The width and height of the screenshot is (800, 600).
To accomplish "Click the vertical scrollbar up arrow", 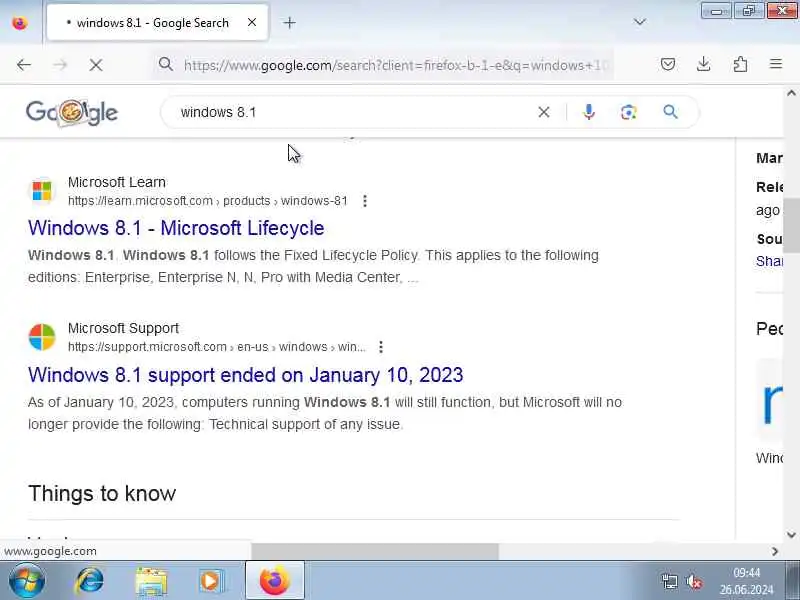I will (x=791, y=93).
